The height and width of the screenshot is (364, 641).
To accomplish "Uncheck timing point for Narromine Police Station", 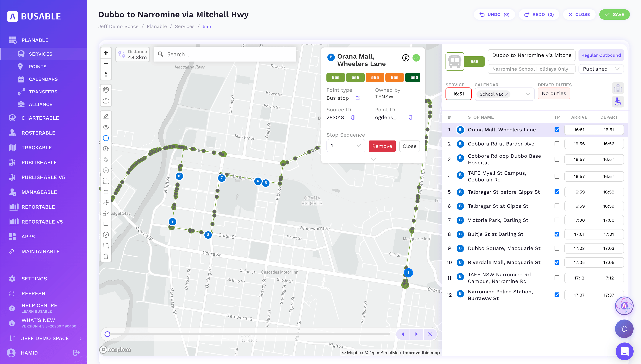I will click(557, 295).
